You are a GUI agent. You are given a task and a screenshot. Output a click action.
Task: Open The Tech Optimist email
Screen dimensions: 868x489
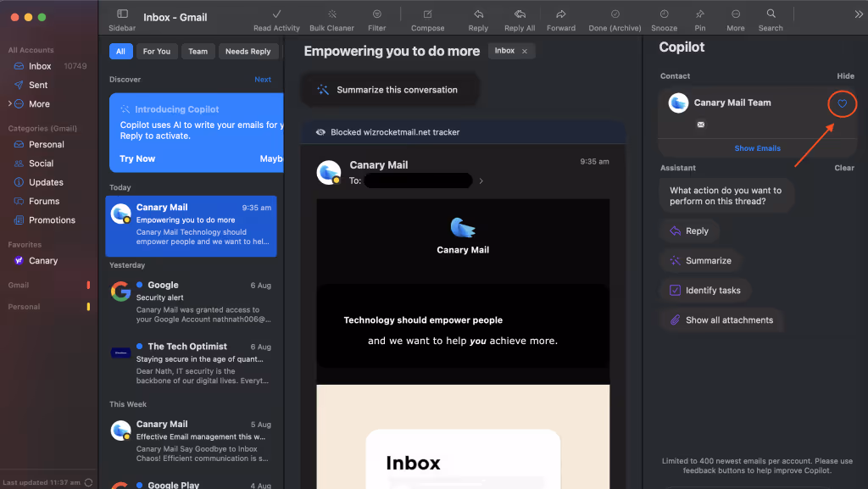(x=191, y=364)
